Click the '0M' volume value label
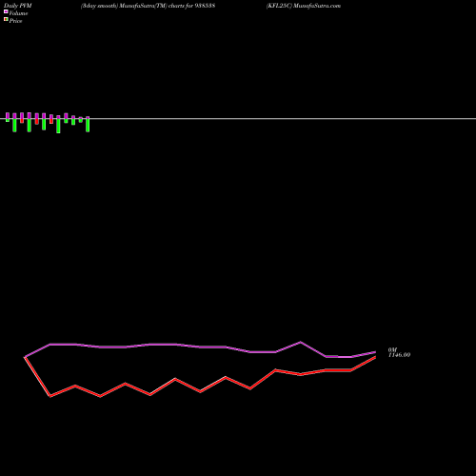This screenshot has width=476, height=476. click(x=392, y=349)
